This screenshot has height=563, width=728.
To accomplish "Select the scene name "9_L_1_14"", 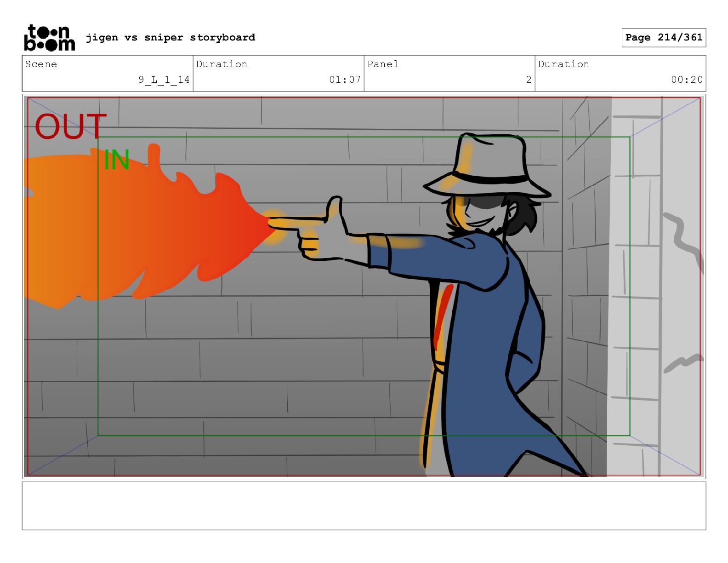I will coord(164,80).
